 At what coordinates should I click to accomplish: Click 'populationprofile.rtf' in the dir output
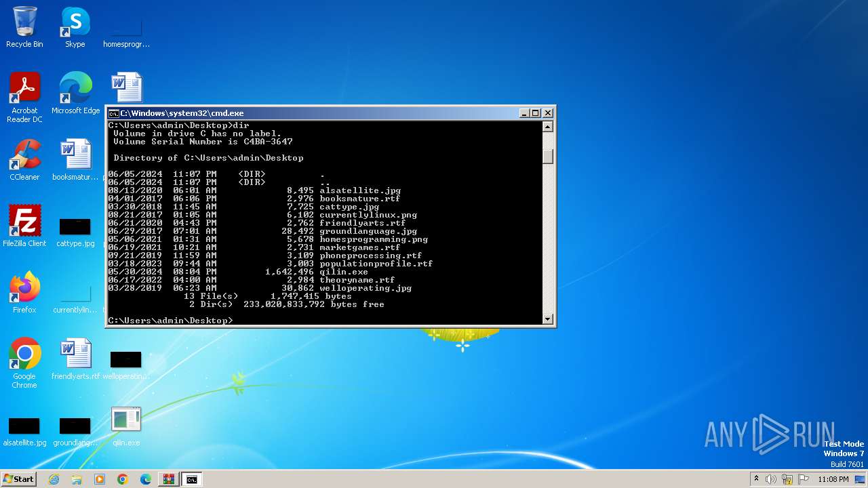[x=376, y=264]
